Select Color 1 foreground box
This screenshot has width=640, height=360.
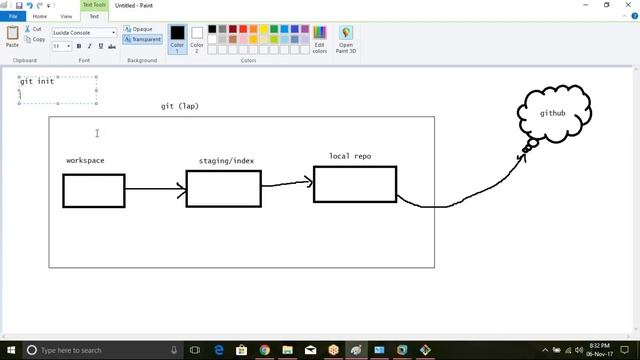(177, 39)
